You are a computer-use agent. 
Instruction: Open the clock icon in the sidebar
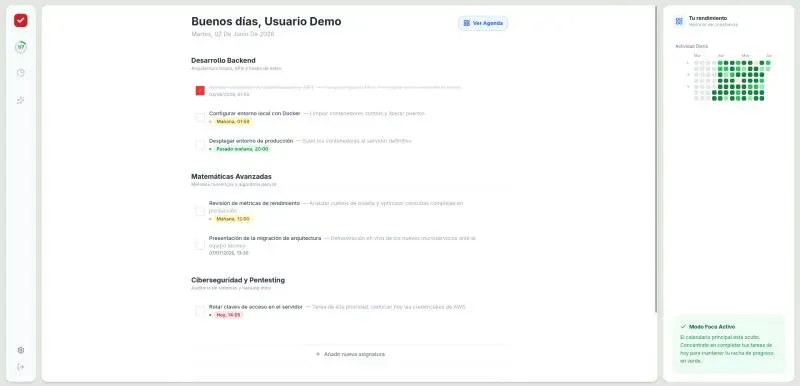pyautogui.click(x=21, y=73)
